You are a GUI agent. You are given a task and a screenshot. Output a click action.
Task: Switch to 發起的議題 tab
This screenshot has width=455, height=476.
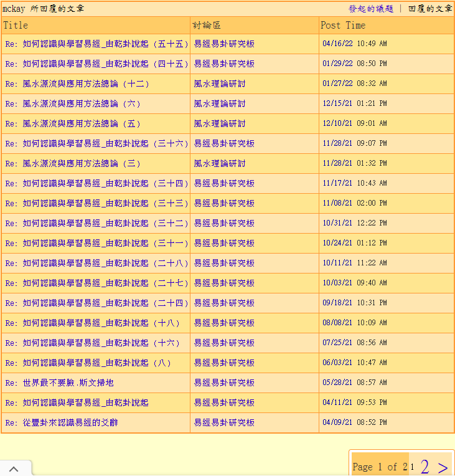coord(370,9)
